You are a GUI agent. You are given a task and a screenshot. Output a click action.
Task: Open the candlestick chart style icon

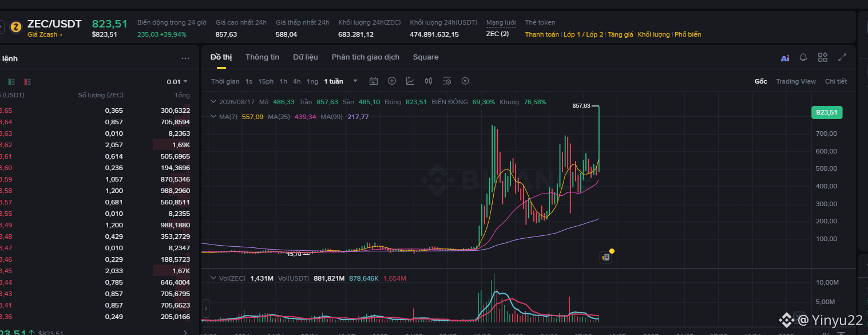click(429, 81)
